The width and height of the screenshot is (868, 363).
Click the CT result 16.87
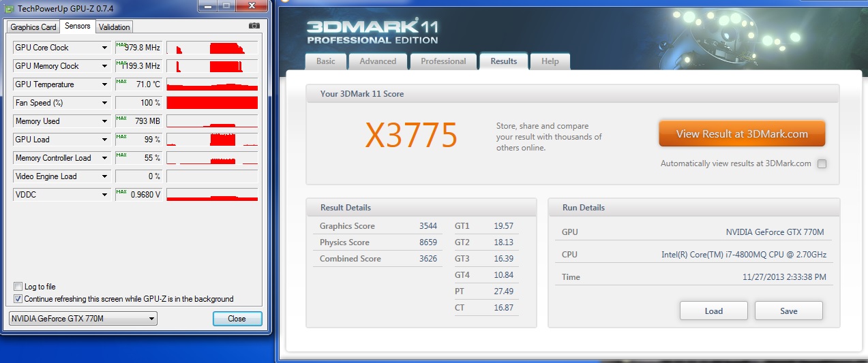coord(503,308)
